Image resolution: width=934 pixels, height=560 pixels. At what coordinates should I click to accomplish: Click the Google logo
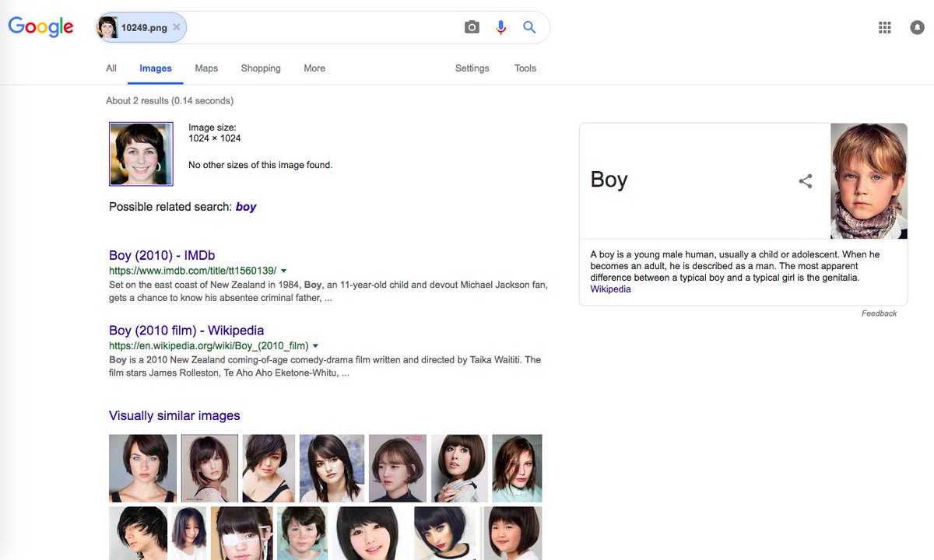tap(40, 27)
